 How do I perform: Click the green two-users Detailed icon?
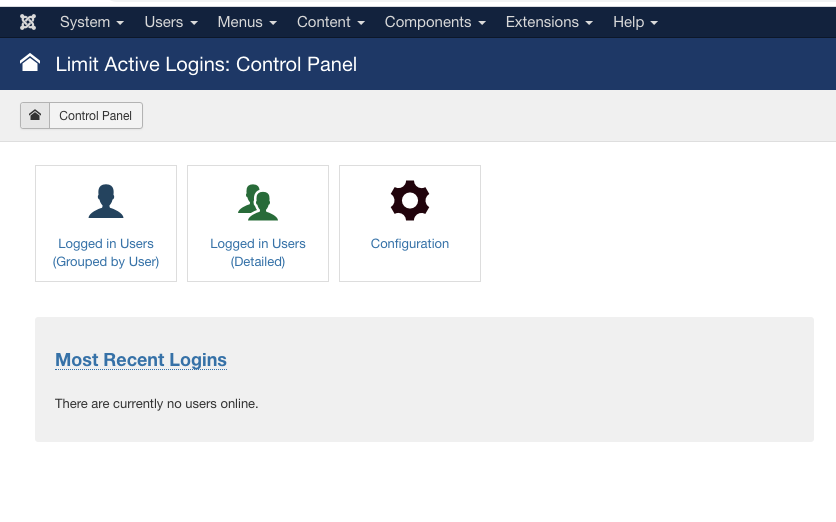[x=258, y=201]
